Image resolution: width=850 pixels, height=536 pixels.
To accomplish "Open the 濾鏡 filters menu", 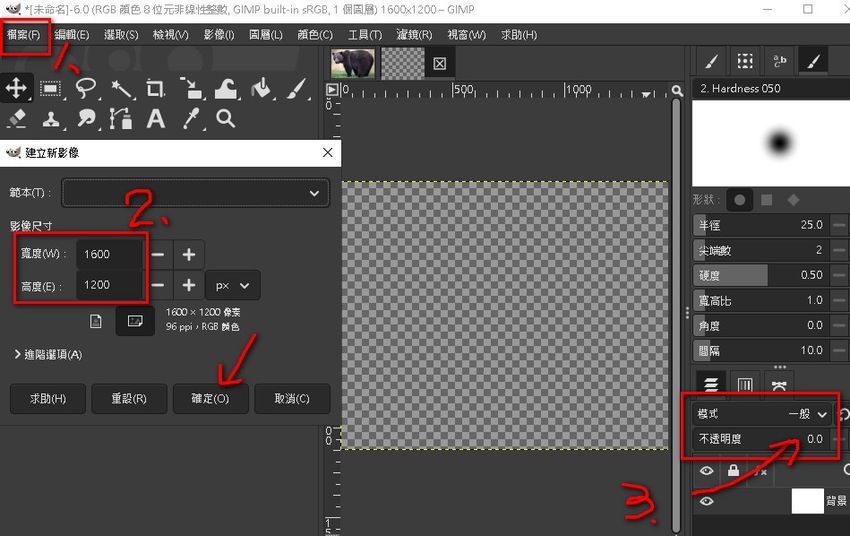I will point(413,35).
